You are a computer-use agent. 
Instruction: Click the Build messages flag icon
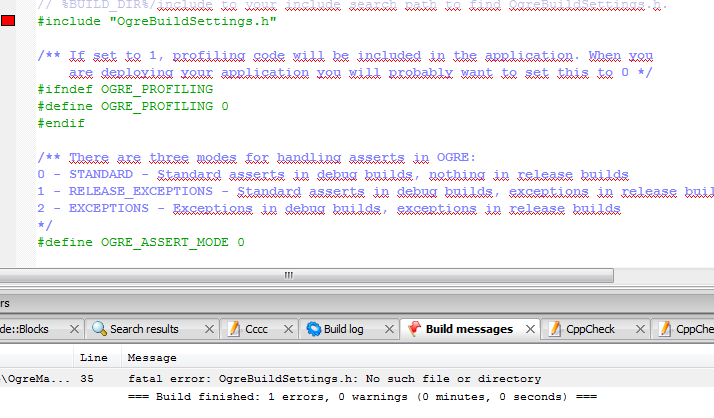pyautogui.click(x=414, y=328)
